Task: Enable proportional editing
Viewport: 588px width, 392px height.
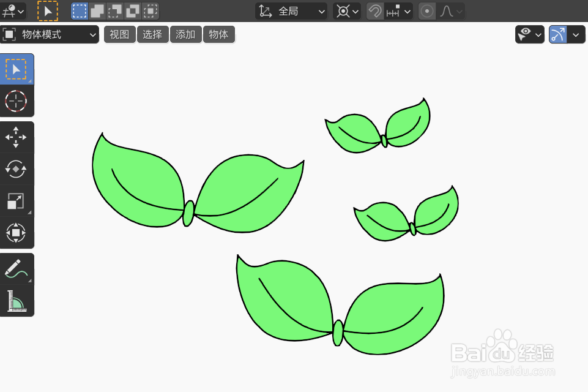Action: click(427, 10)
